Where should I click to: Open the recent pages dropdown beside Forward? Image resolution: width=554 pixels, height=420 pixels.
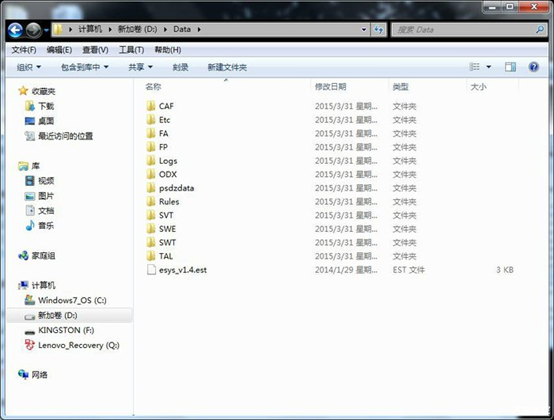46,30
